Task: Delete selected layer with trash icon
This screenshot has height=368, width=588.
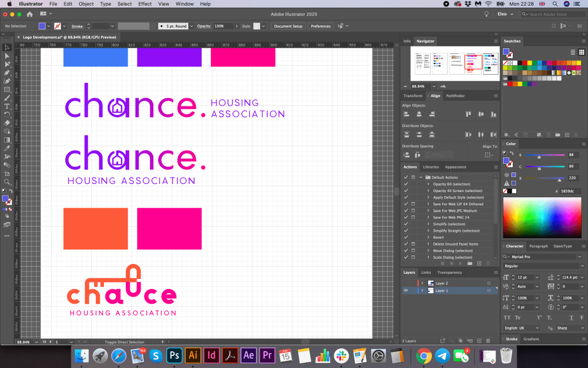Action: point(488,341)
